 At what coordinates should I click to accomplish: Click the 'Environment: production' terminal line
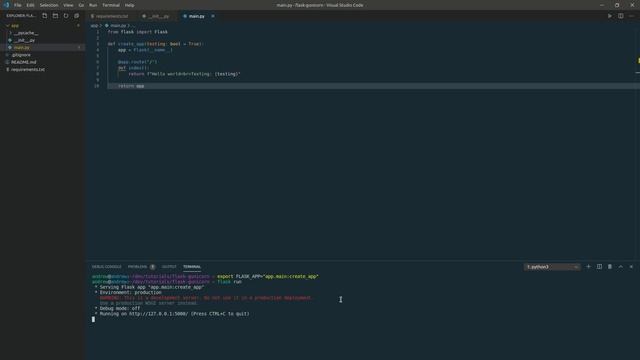click(x=131, y=293)
